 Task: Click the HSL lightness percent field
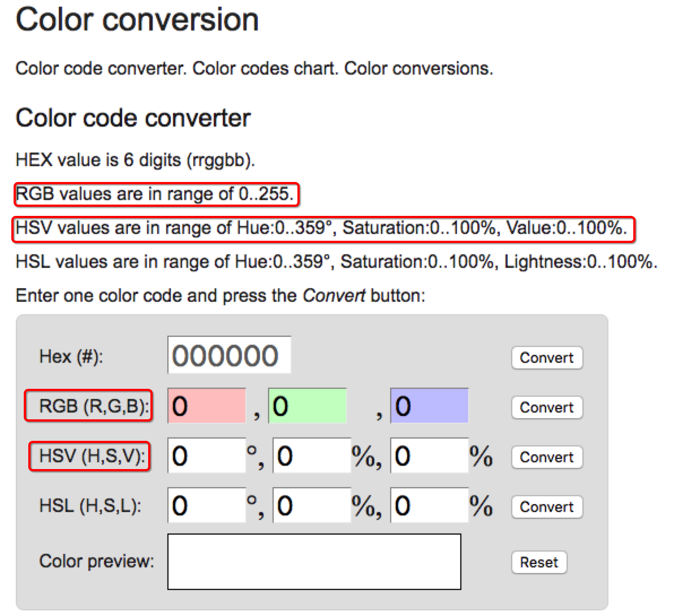click(429, 505)
